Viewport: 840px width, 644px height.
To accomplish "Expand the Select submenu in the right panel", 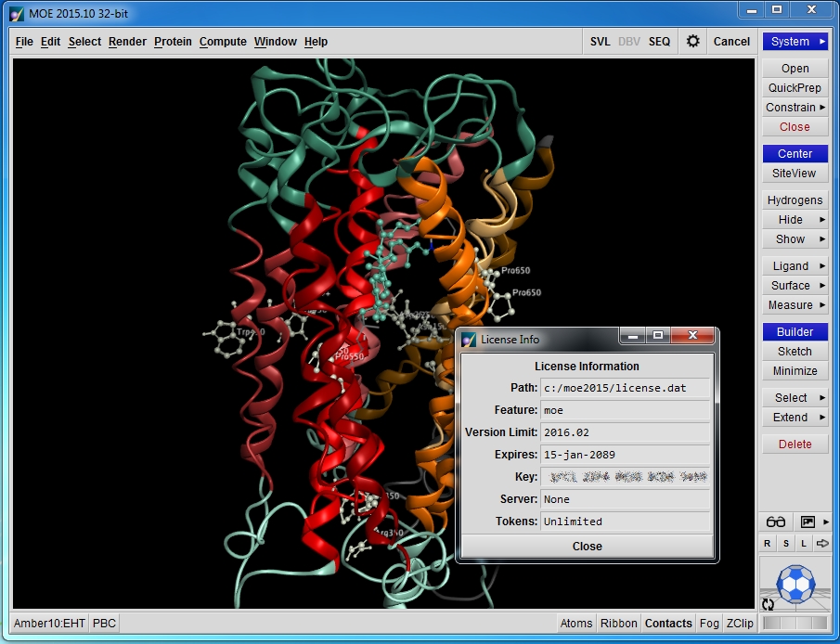I will 795,397.
